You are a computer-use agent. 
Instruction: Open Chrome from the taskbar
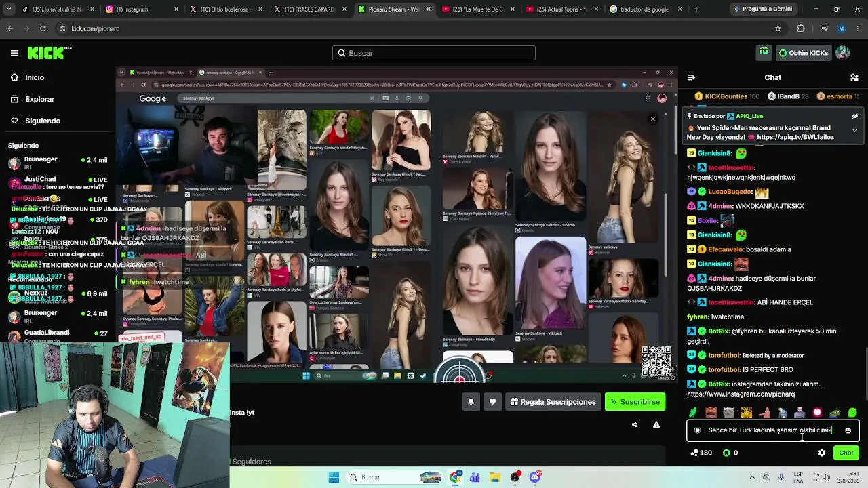[x=456, y=478]
